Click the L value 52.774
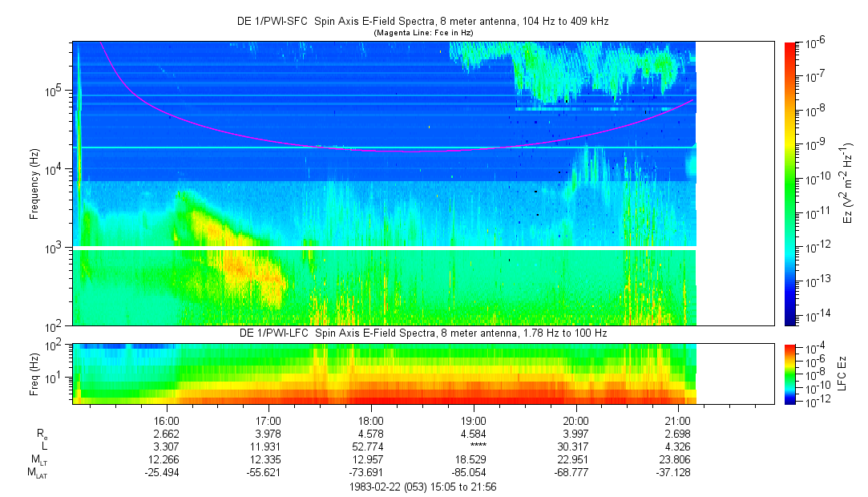 [371, 446]
